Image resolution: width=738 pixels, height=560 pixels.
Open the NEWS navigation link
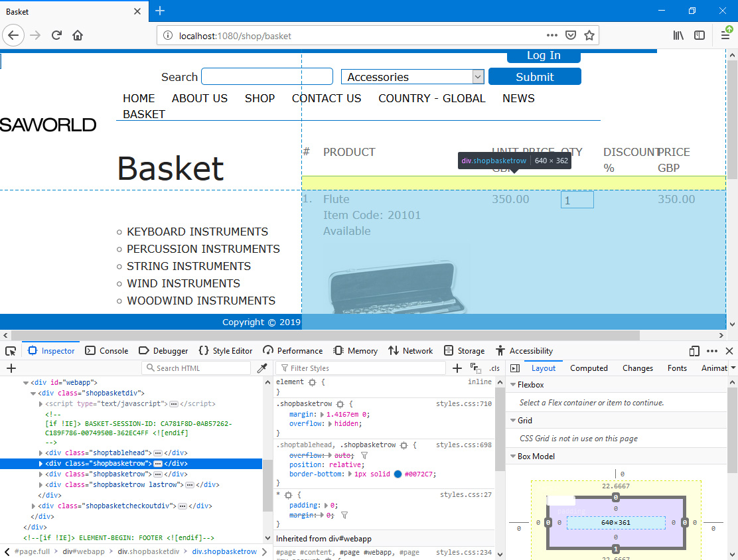(519, 98)
